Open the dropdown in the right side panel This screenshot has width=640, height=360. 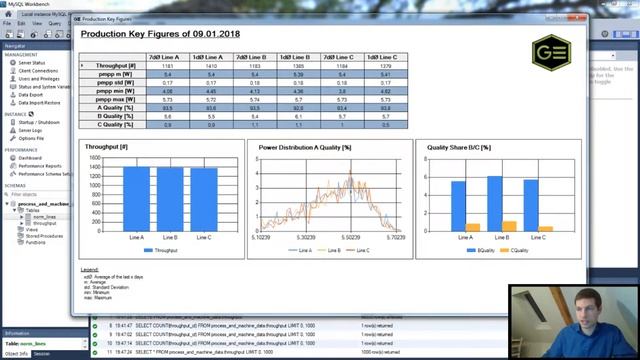coord(613,56)
